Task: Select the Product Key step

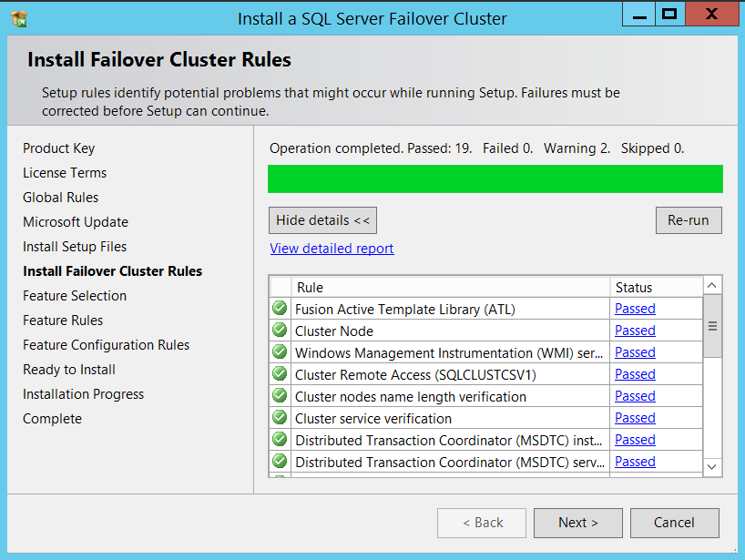Action: pos(59,148)
